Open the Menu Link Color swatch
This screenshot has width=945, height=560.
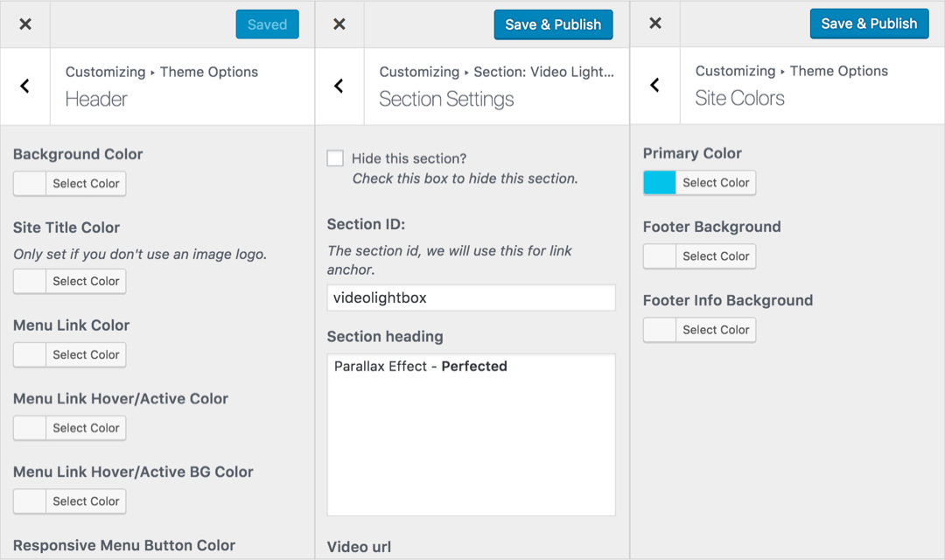pos(30,354)
